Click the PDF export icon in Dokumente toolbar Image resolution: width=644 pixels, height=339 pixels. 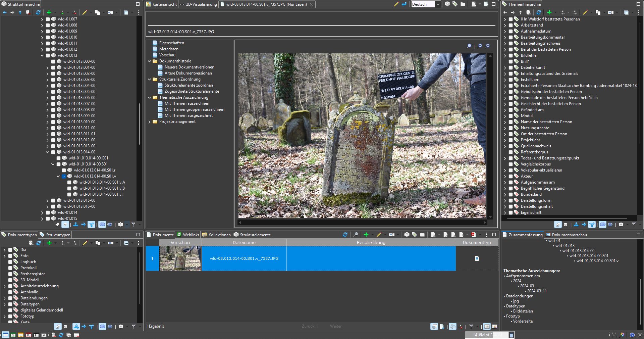point(473,235)
